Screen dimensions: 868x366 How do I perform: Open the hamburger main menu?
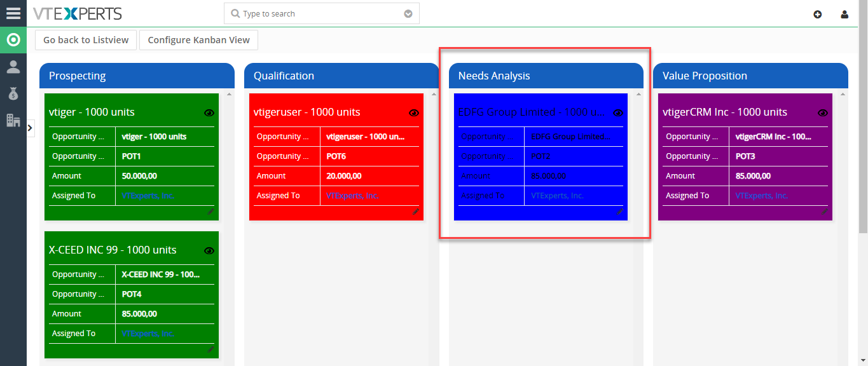click(13, 13)
